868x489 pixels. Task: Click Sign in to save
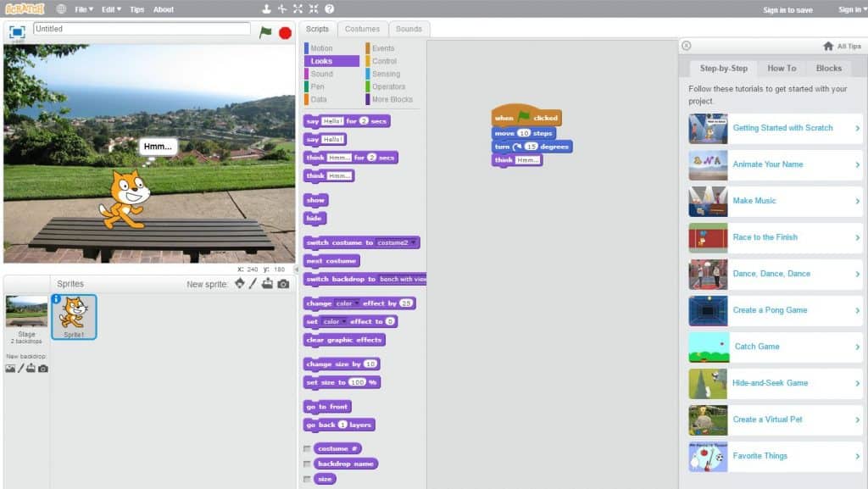(787, 10)
